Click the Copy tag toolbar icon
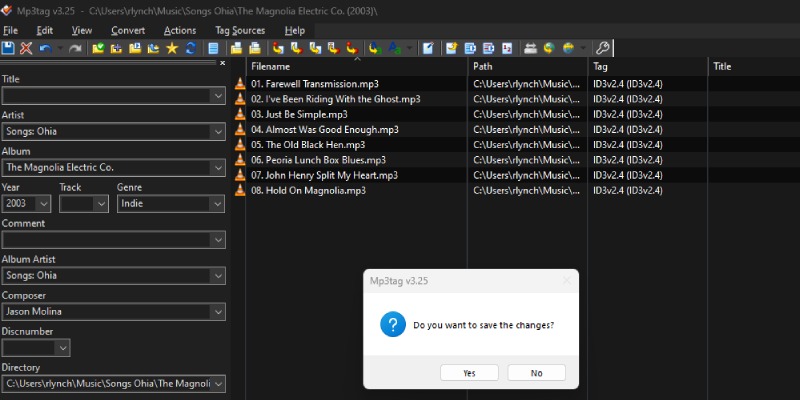Screen dimensions: 800x400 236,48
